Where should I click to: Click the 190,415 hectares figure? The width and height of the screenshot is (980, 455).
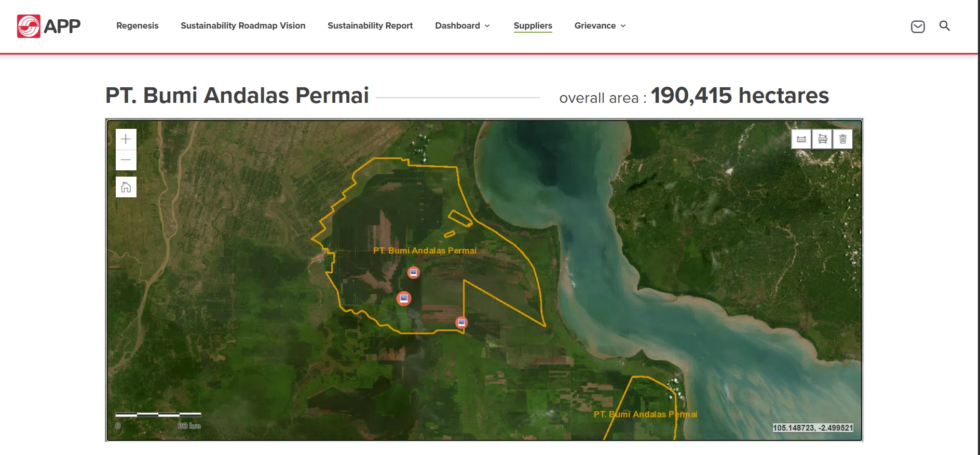point(740,96)
